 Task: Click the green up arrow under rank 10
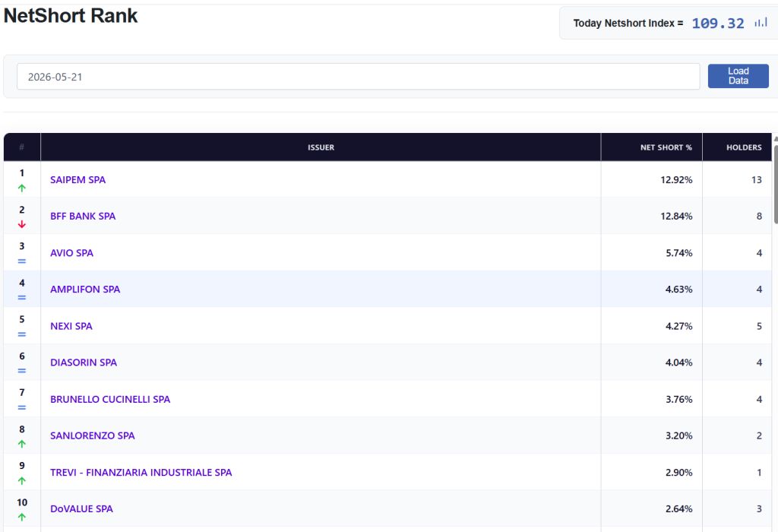click(x=22, y=517)
